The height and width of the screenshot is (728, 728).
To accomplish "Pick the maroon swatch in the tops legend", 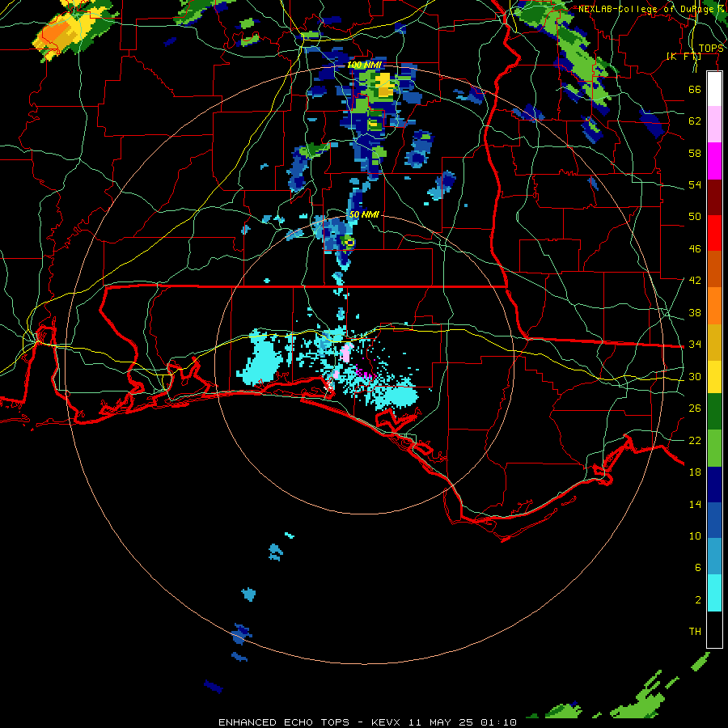I will (x=714, y=197).
